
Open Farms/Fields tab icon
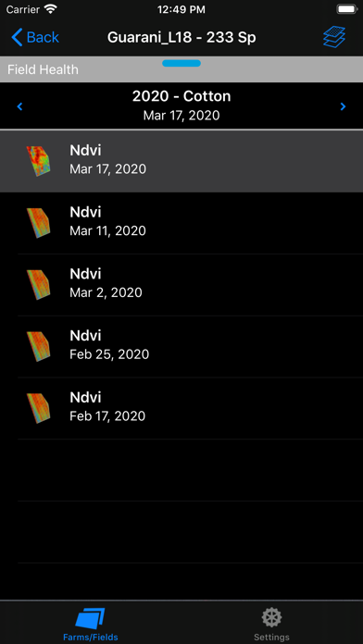click(x=91, y=618)
